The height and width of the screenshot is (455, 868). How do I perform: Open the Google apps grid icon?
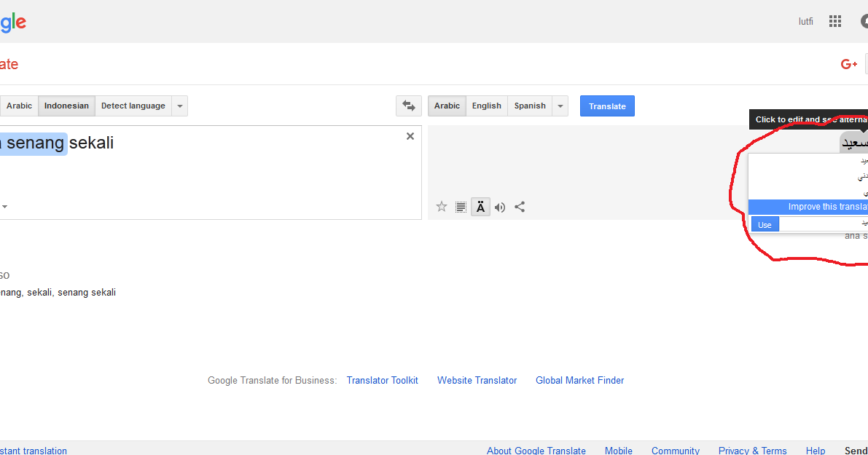[x=834, y=22]
